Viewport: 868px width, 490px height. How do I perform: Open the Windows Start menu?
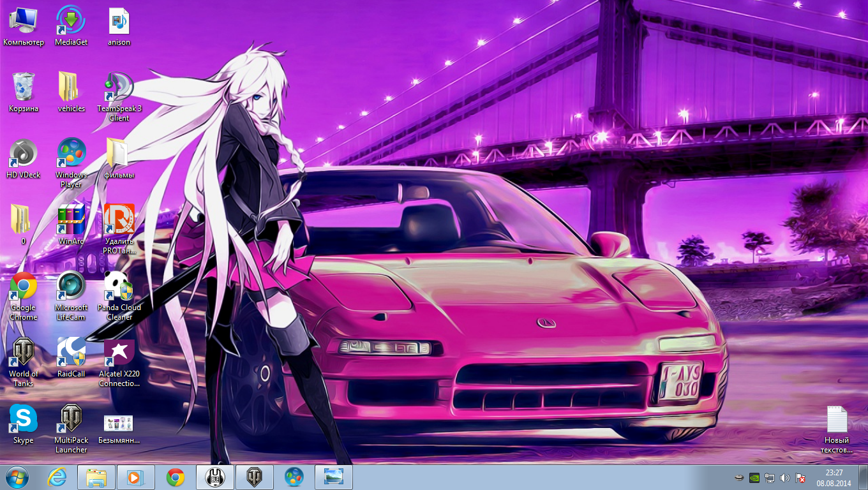tap(17, 477)
